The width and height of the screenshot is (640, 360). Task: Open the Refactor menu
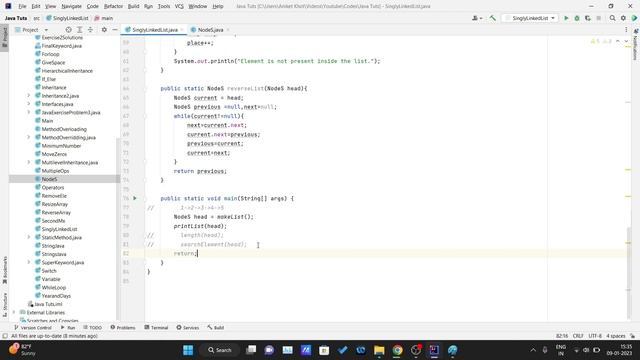pyautogui.click(x=113, y=6)
